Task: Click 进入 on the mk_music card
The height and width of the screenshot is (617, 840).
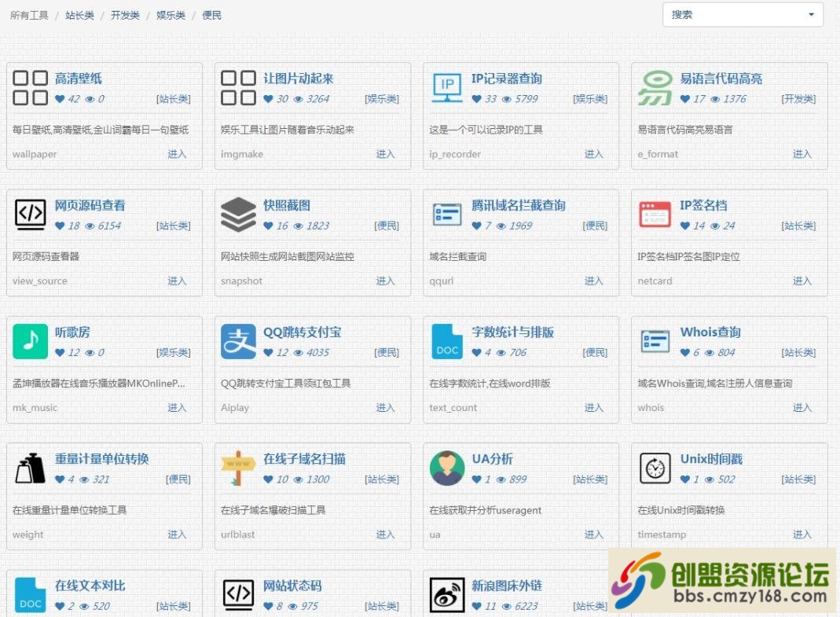Action: point(177,408)
